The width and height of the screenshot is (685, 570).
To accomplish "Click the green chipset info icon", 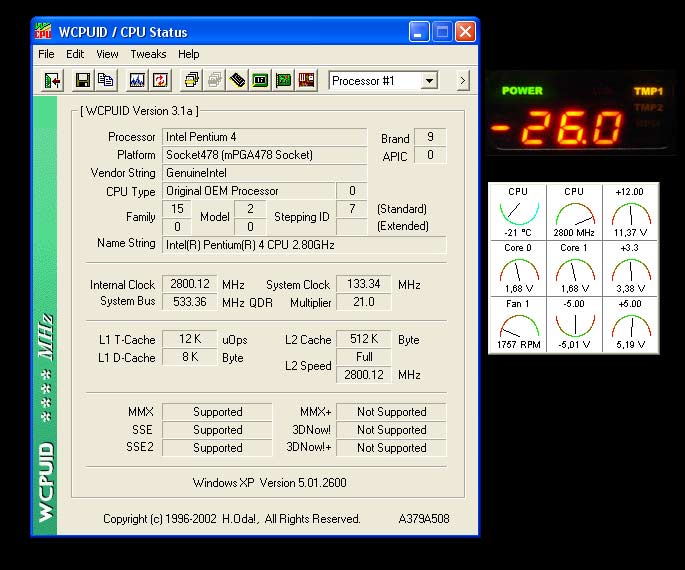I will coord(260,80).
